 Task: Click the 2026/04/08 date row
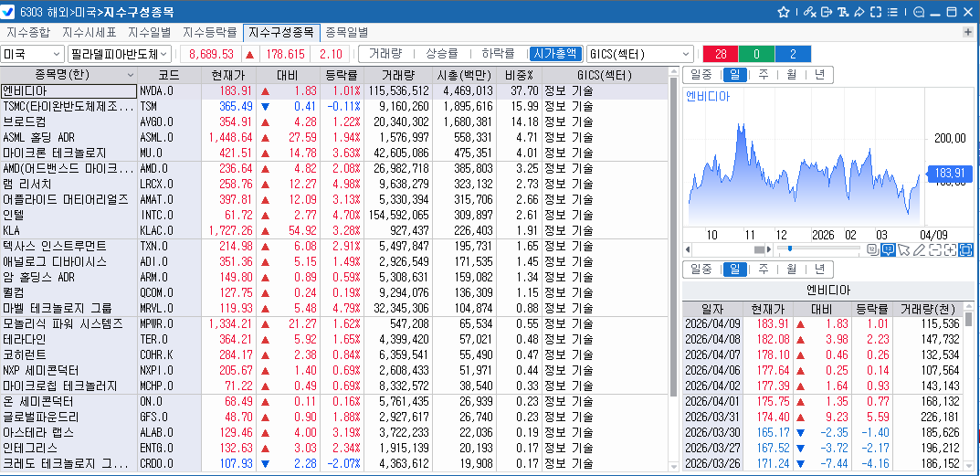823,339
